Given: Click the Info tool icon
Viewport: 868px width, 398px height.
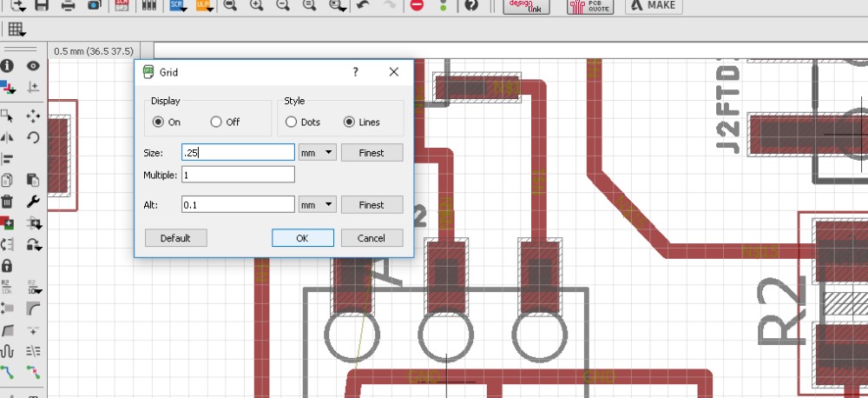Looking at the screenshot, I should (8, 66).
